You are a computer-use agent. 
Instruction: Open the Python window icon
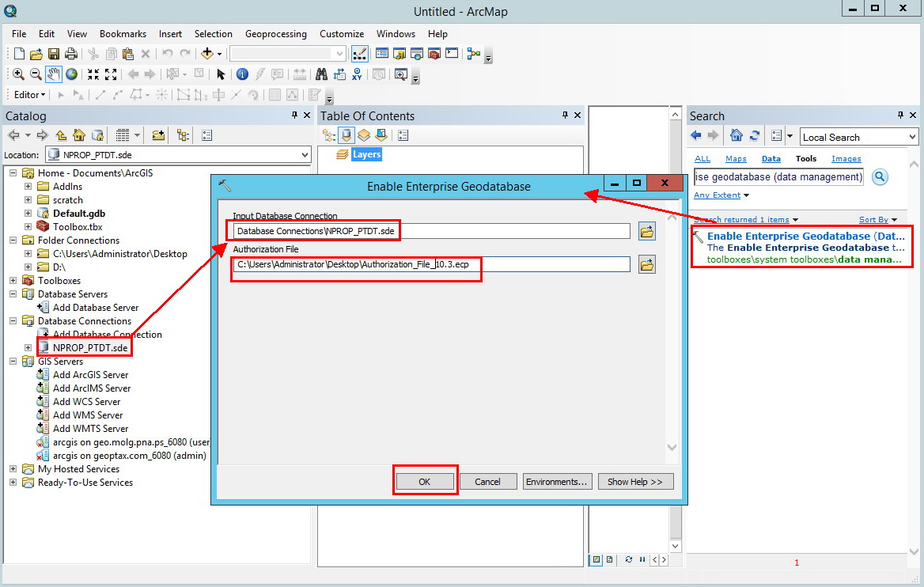point(452,54)
